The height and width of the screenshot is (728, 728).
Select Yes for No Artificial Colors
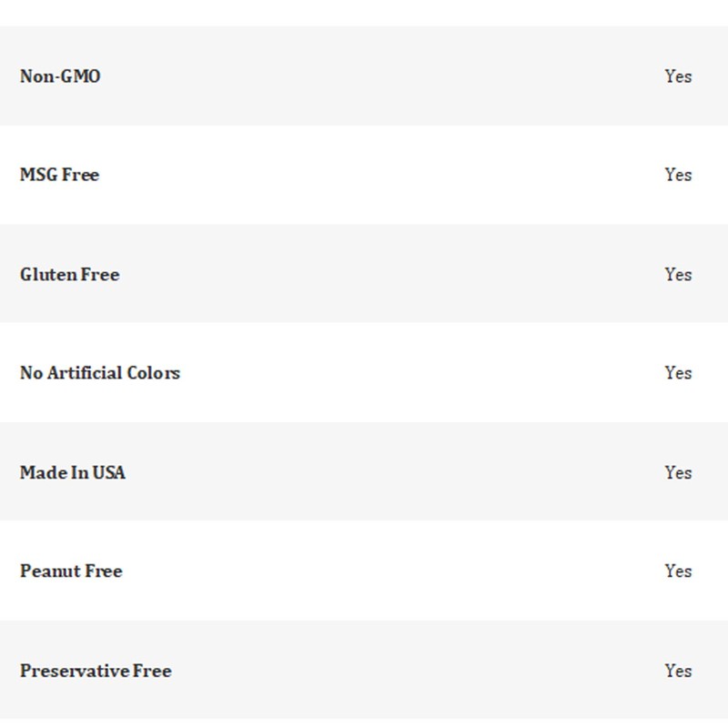click(x=678, y=373)
